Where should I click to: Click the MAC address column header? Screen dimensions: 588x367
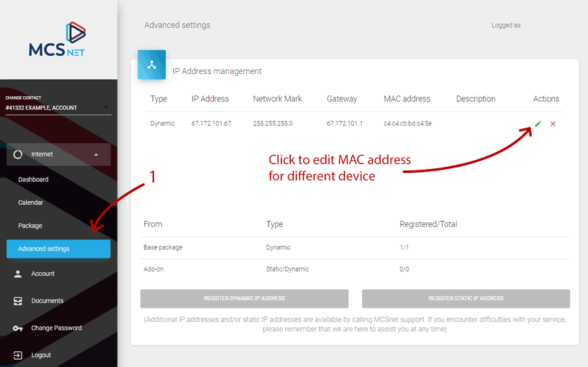point(407,99)
